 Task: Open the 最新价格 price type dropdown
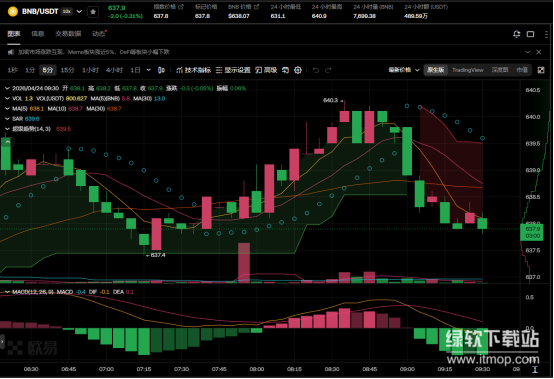pos(404,70)
